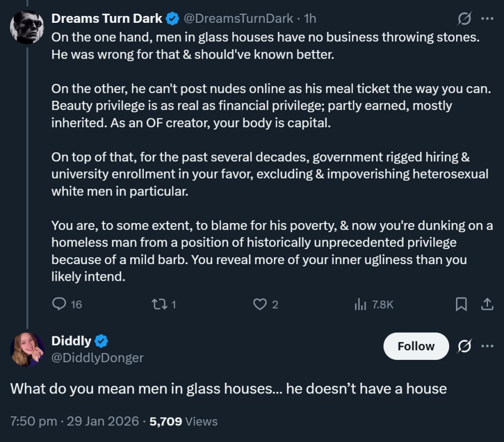This screenshot has height=442, width=504.
Task: View analytics showing 7.8K views
Action: [x=360, y=305]
